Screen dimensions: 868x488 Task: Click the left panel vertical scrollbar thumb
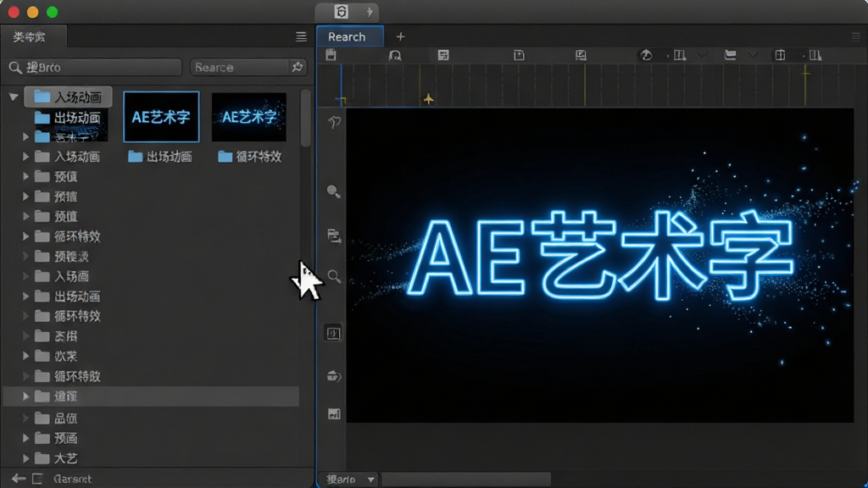[x=305, y=118]
